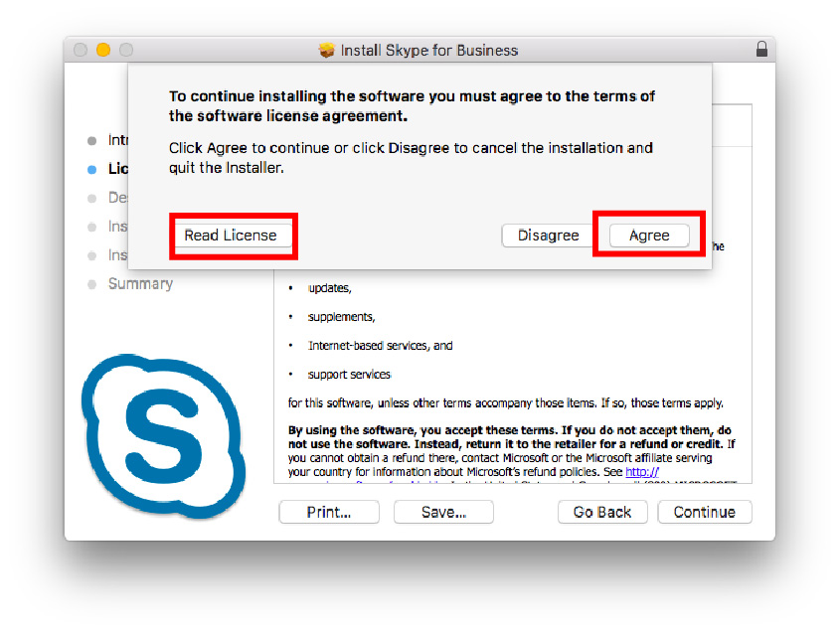Click the yellow minimize window button

point(103,50)
